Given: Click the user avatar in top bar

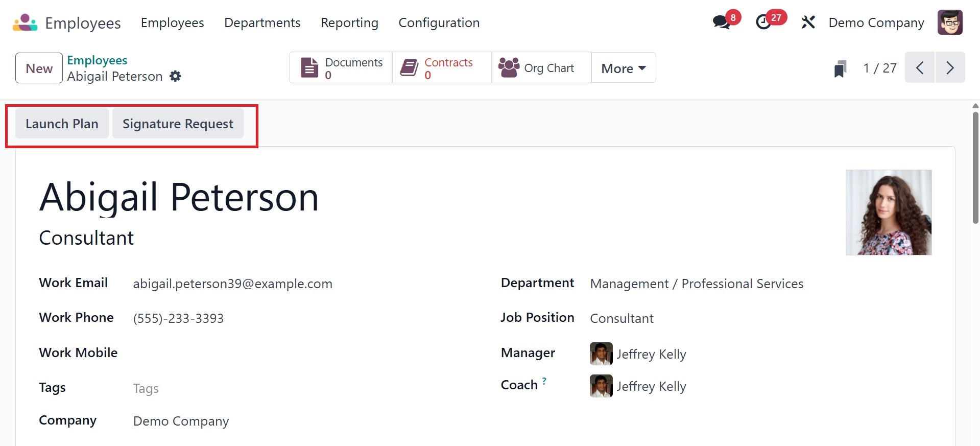Looking at the screenshot, I should click(x=950, y=22).
